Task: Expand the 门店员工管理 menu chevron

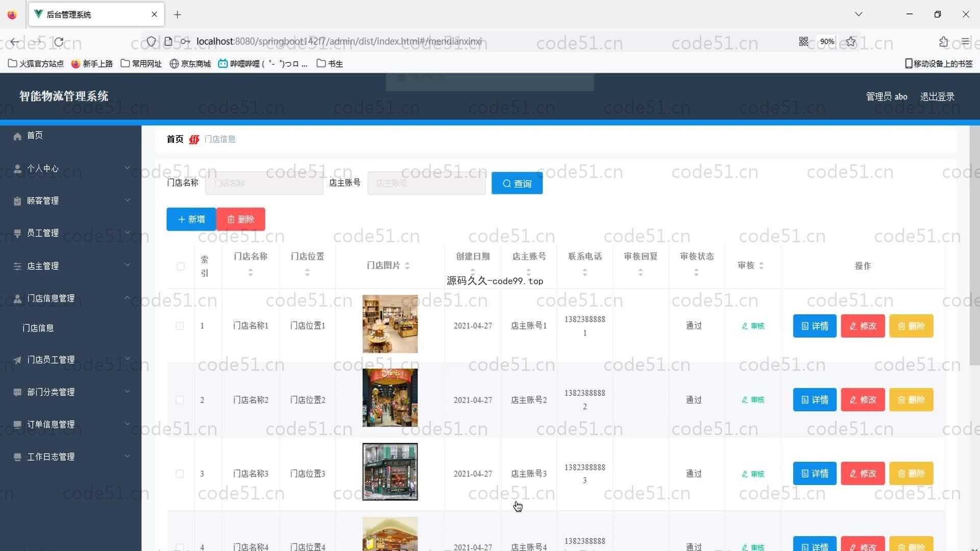Action: pos(127,359)
